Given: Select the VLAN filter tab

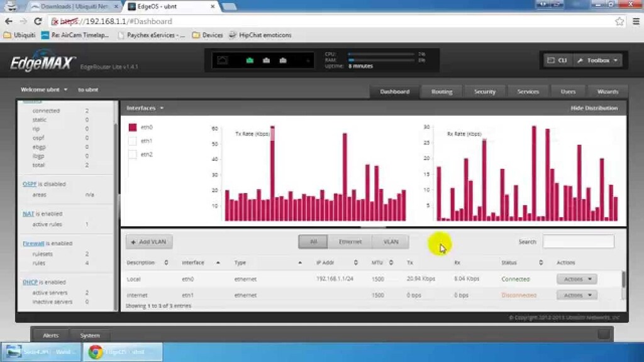Looking at the screenshot, I should pyautogui.click(x=391, y=241).
